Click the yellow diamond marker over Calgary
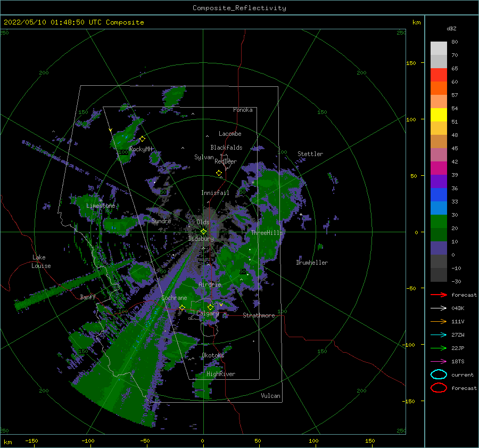This screenshot has width=479, height=448. point(210,307)
